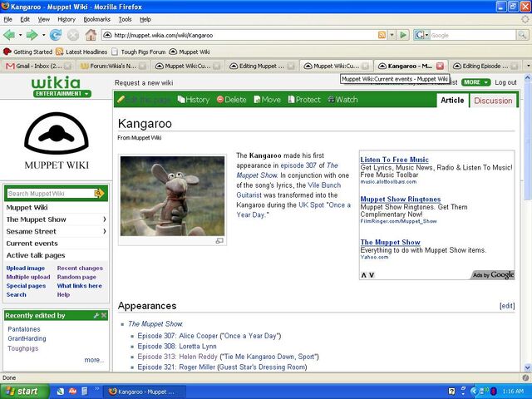Open the Muppet Wiki bookmark in bookmarks toolbar
This screenshot has width=532, height=399.
coord(190,52)
